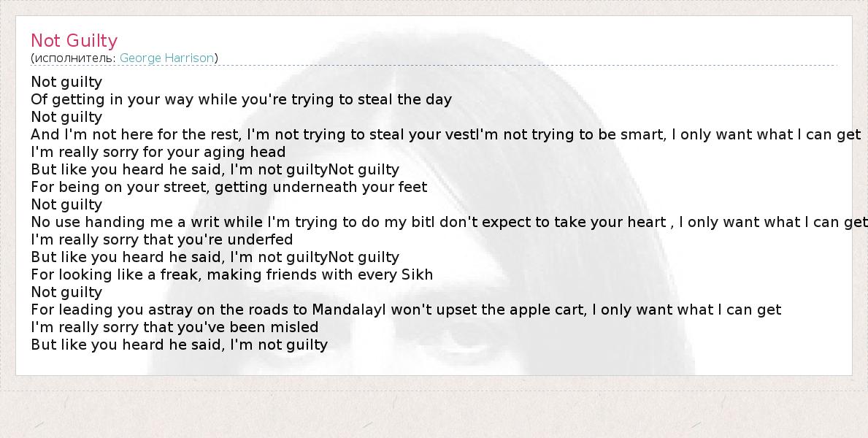
Task: Open the George Harrison artist link
Action: 166,58
